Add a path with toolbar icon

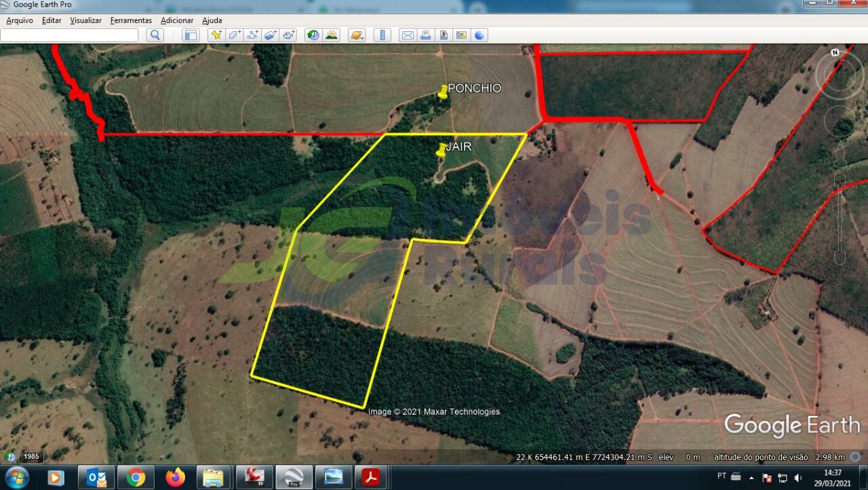point(253,35)
